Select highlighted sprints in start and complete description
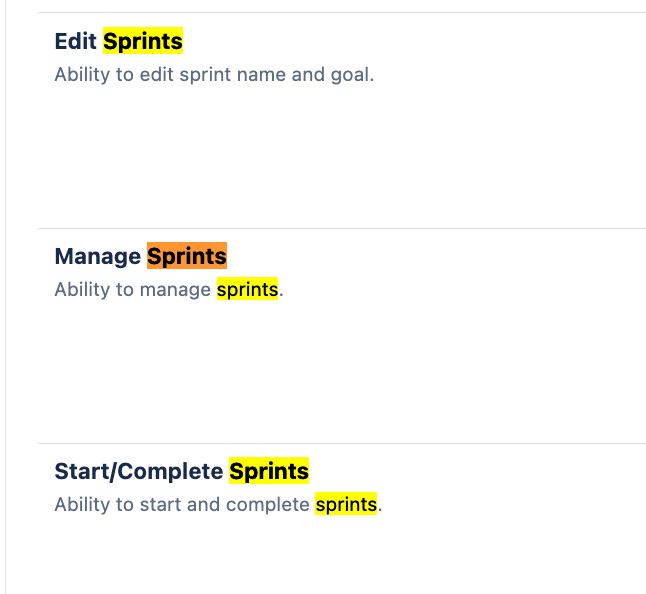 pyautogui.click(x=346, y=504)
